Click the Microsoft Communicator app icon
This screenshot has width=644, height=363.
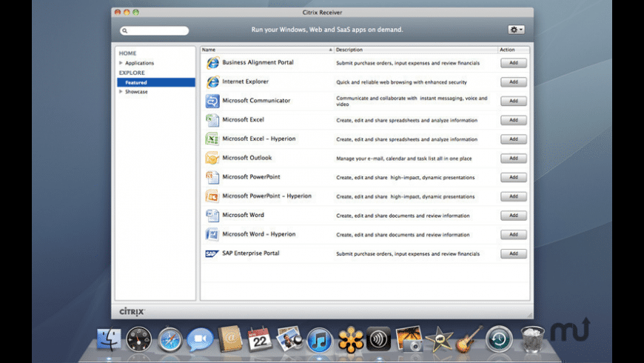click(212, 101)
